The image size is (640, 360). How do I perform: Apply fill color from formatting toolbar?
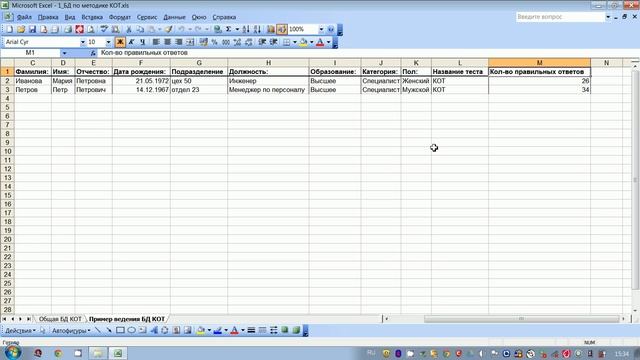click(303, 42)
